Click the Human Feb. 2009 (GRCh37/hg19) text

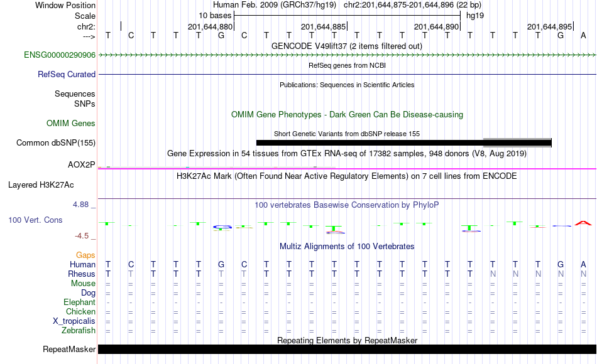275,5
